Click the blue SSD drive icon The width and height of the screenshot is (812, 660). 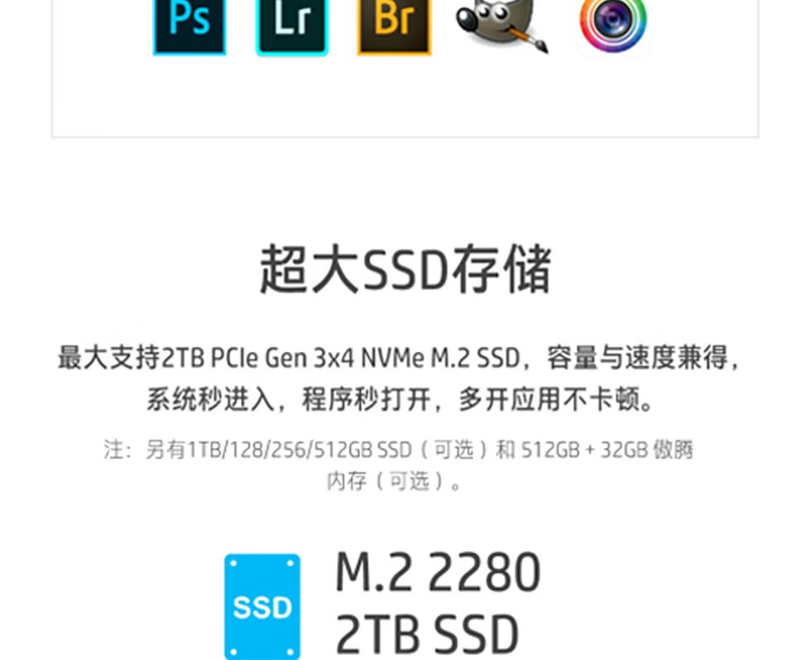coord(262,606)
